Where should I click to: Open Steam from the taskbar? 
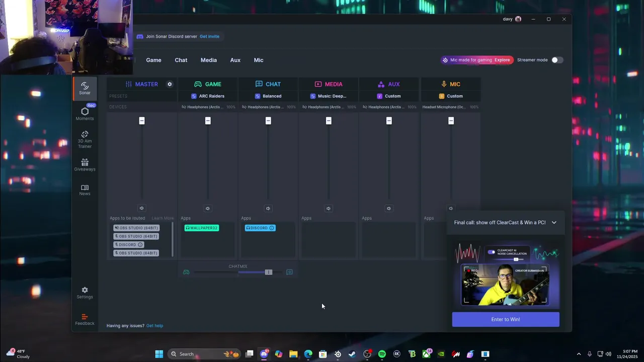(x=352, y=354)
